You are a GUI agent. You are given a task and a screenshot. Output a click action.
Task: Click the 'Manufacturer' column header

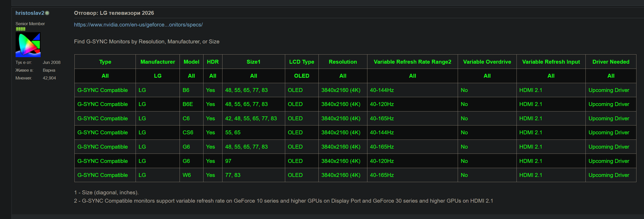[x=158, y=62]
